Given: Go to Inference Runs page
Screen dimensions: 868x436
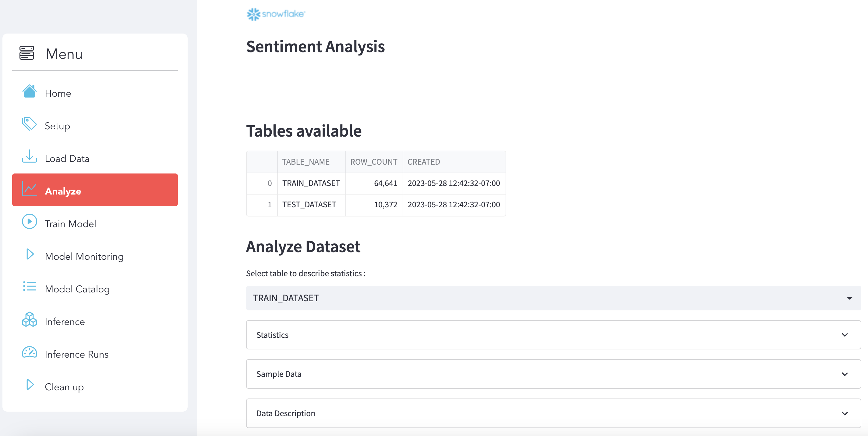Looking at the screenshot, I should pos(76,354).
